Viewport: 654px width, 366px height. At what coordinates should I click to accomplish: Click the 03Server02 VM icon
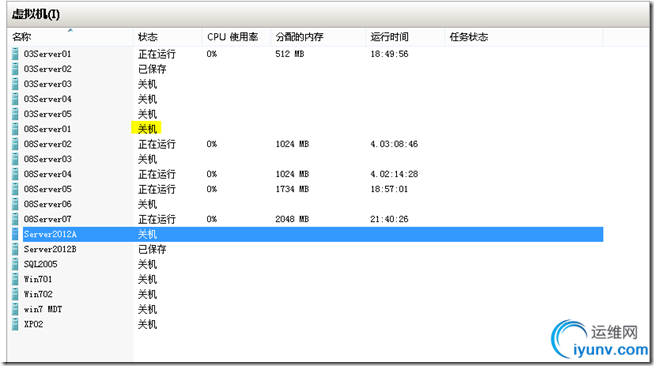15,69
